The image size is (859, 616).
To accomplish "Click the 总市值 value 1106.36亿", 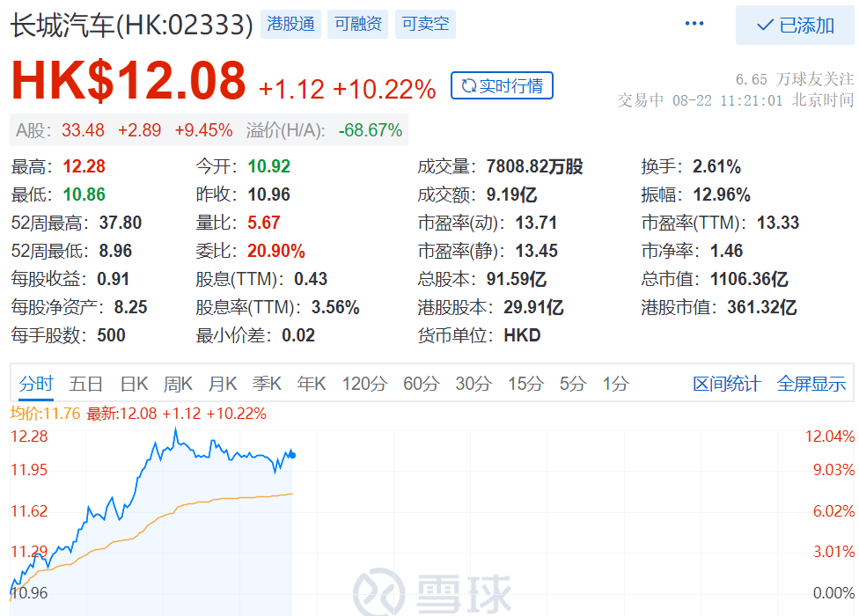I will coord(749,279).
